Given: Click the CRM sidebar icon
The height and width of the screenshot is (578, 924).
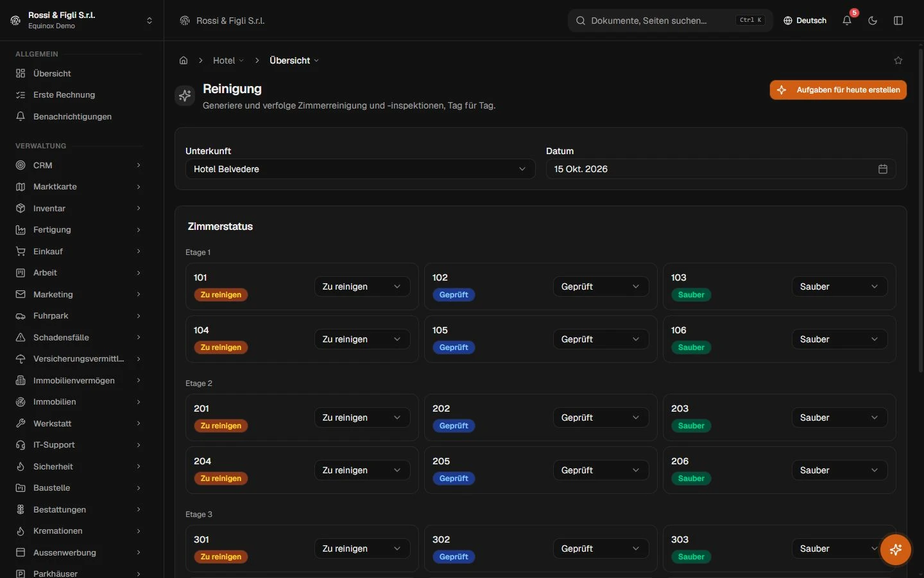Looking at the screenshot, I should 21,165.
